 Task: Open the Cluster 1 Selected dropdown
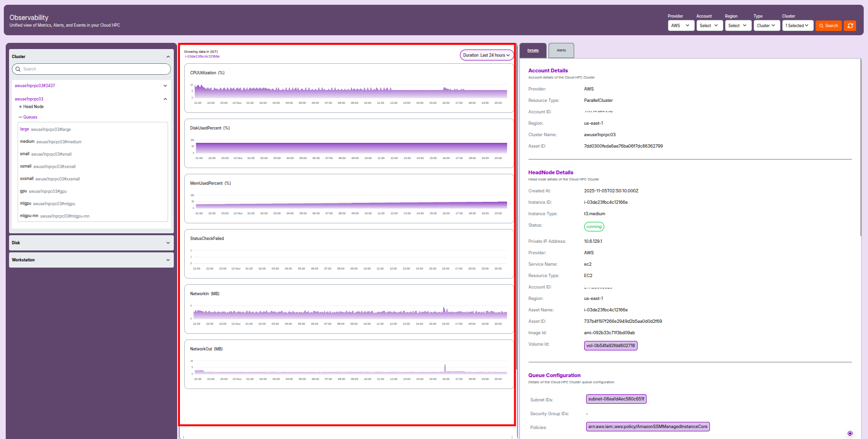pos(798,26)
